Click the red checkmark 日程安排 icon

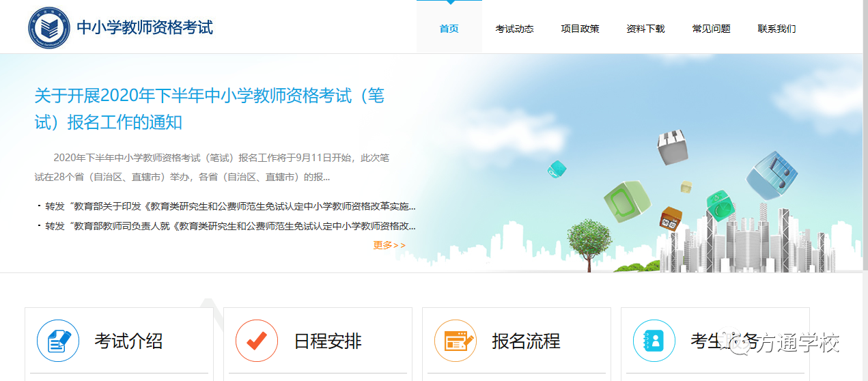tap(257, 341)
